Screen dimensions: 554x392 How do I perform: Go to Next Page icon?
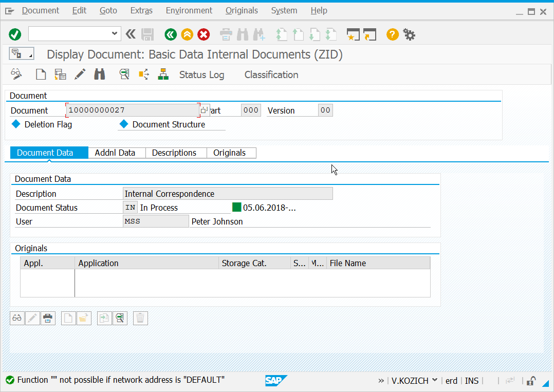[315, 34]
